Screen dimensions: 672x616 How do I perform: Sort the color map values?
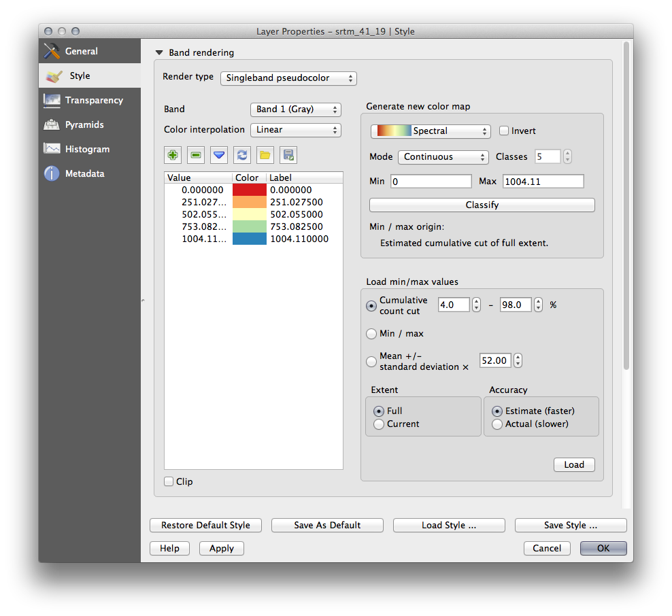[x=218, y=155]
